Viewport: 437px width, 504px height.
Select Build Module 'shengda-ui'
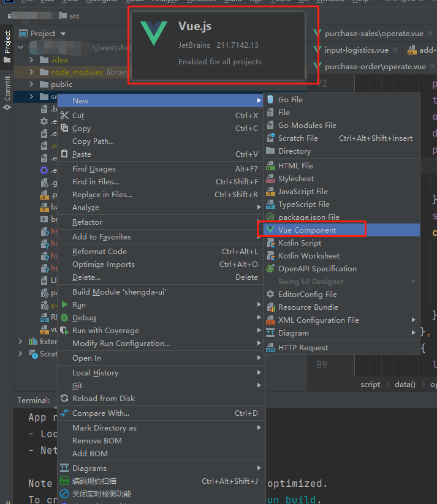161,292
